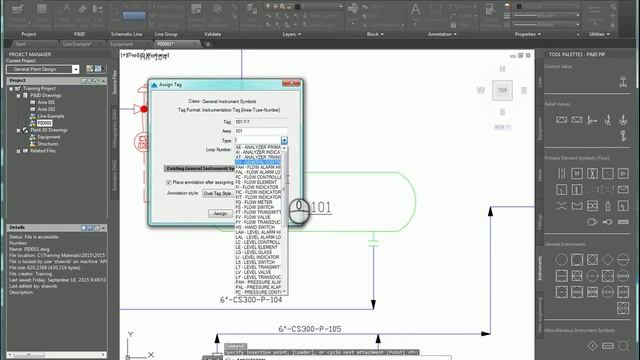This screenshot has height=360, width=640.
Task: Click the Text tool A icon in the ribbon
Action: 415,10
